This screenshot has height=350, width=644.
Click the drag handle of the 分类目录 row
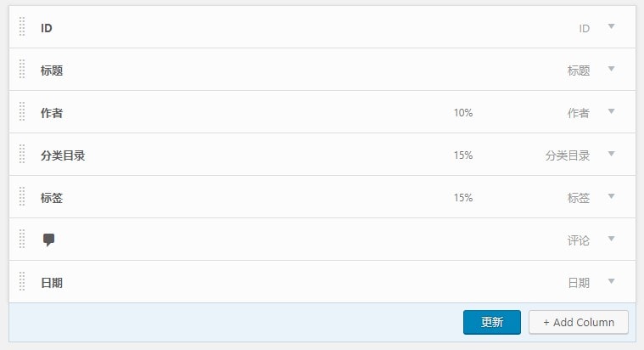(22, 155)
